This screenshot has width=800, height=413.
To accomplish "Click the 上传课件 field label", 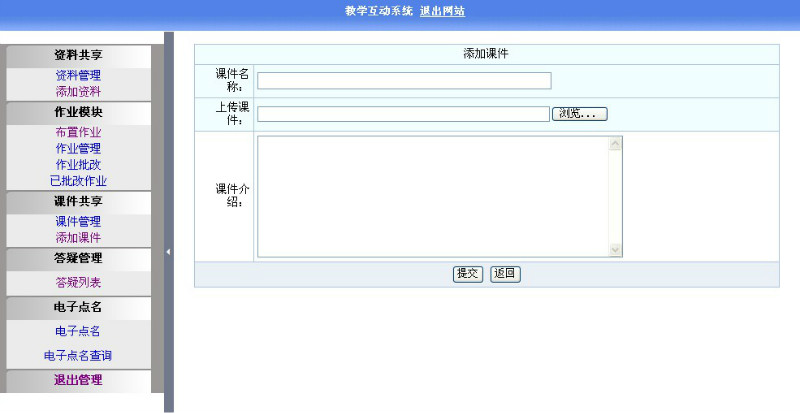I will 232,114.
